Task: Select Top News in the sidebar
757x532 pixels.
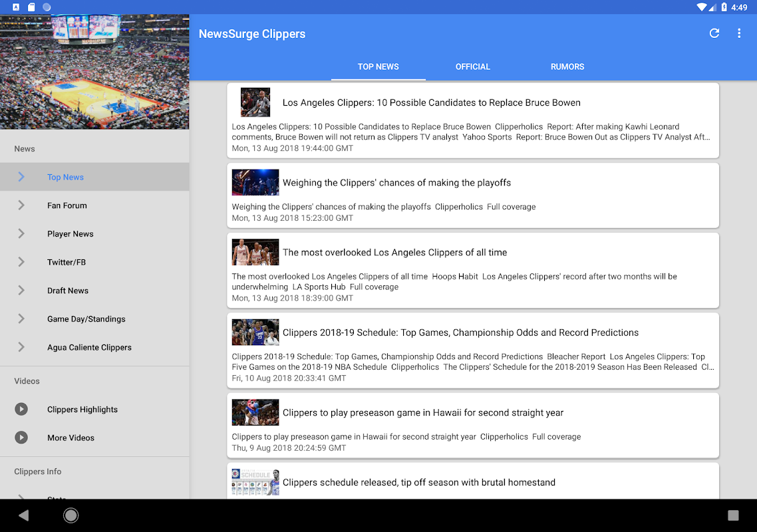Action: pos(94,177)
